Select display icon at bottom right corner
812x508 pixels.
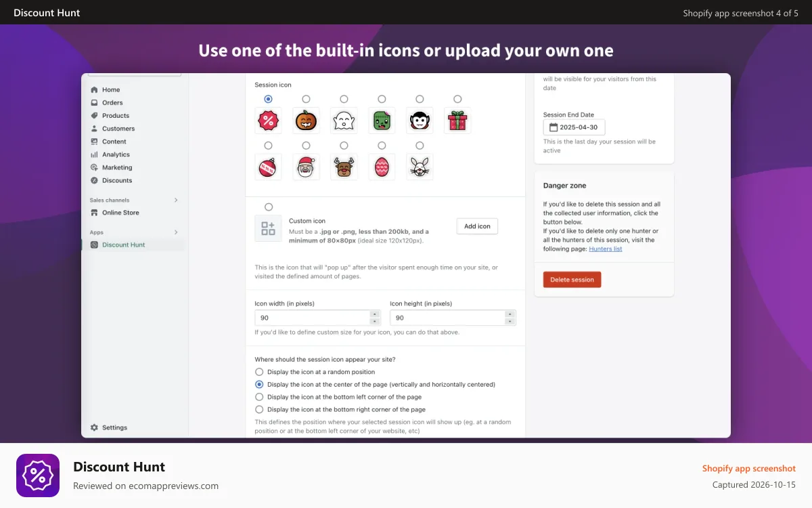tap(259, 409)
